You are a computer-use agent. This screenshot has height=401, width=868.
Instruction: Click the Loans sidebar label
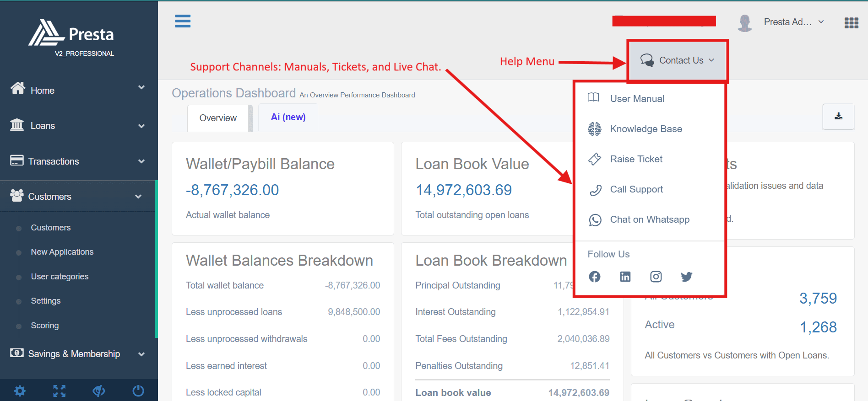coord(43,126)
